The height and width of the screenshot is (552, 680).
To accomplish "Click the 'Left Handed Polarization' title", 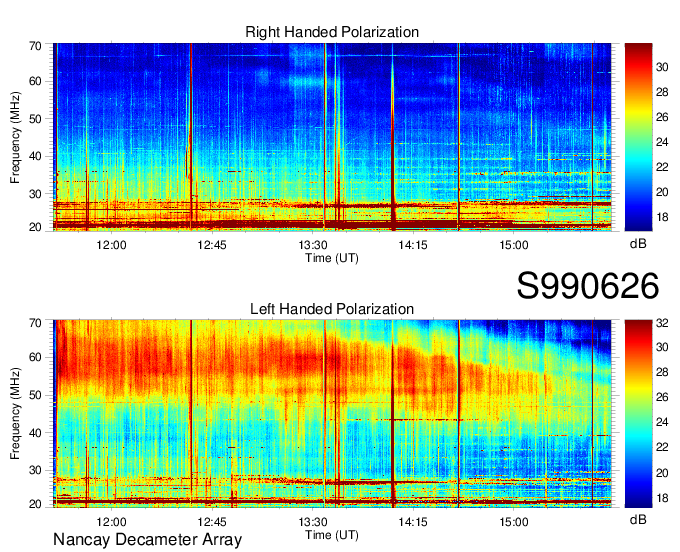I will [x=332, y=309].
